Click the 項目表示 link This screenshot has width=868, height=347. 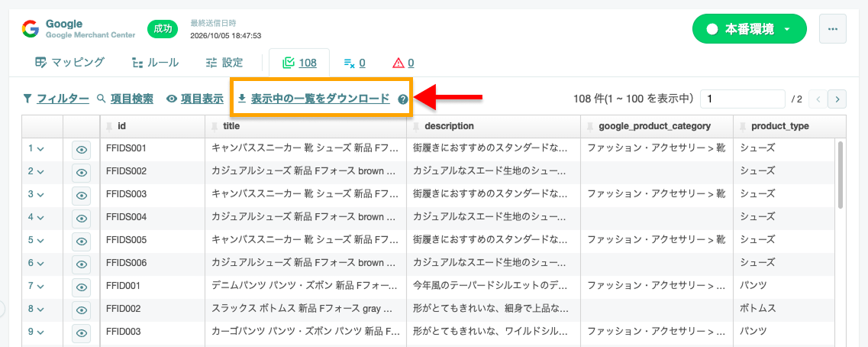[202, 99]
